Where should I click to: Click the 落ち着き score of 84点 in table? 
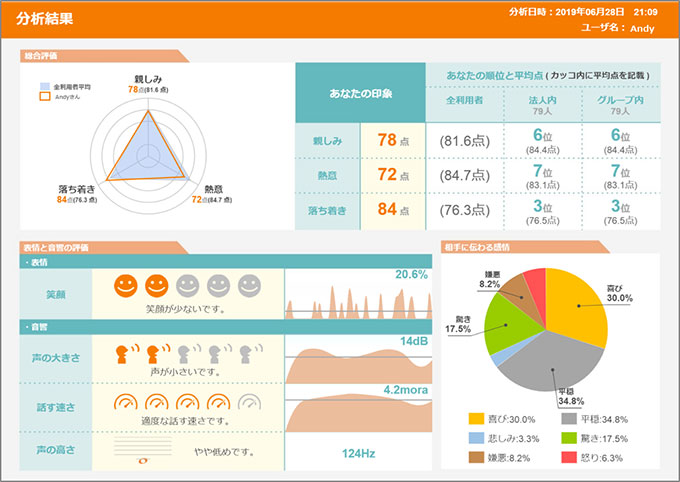click(x=392, y=209)
